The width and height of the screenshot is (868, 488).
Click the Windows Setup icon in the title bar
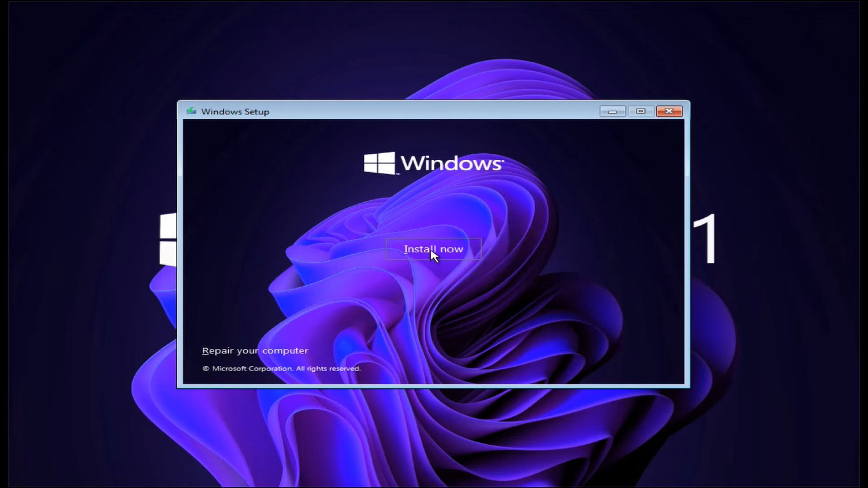point(189,111)
